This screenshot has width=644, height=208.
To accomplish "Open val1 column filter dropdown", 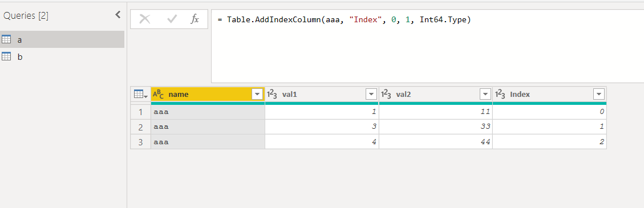I will click(x=371, y=95).
